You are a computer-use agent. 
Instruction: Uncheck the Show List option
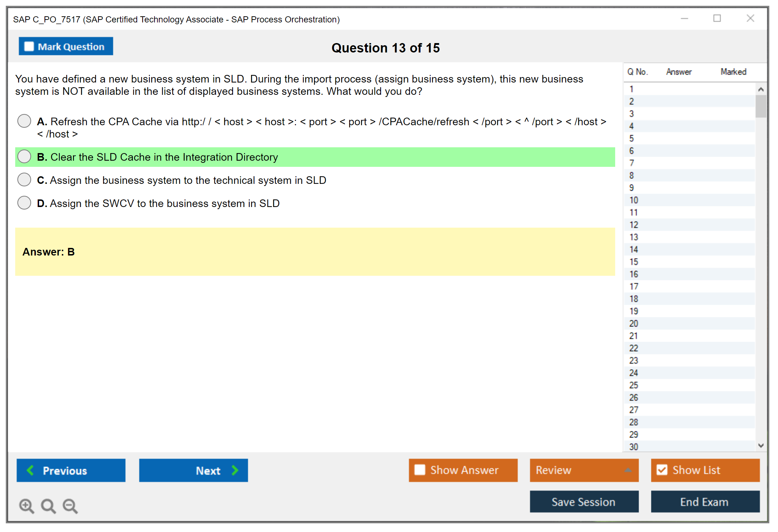pos(662,470)
